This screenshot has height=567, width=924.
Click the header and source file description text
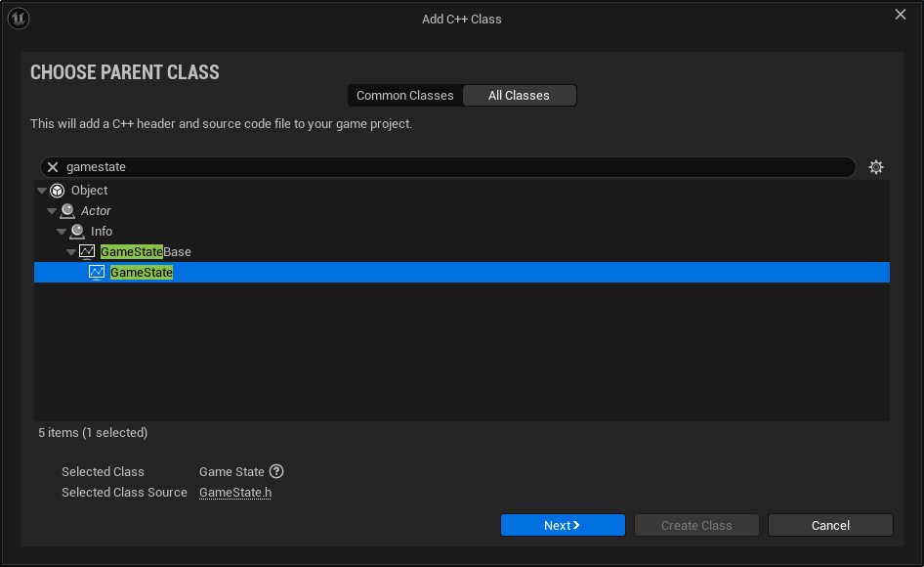pos(222,124)
